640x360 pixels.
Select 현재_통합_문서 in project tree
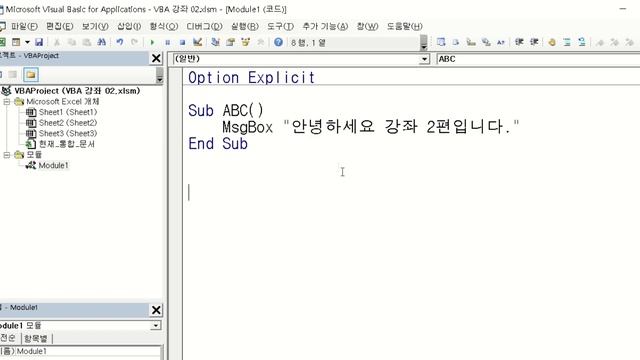click(67, 144)
